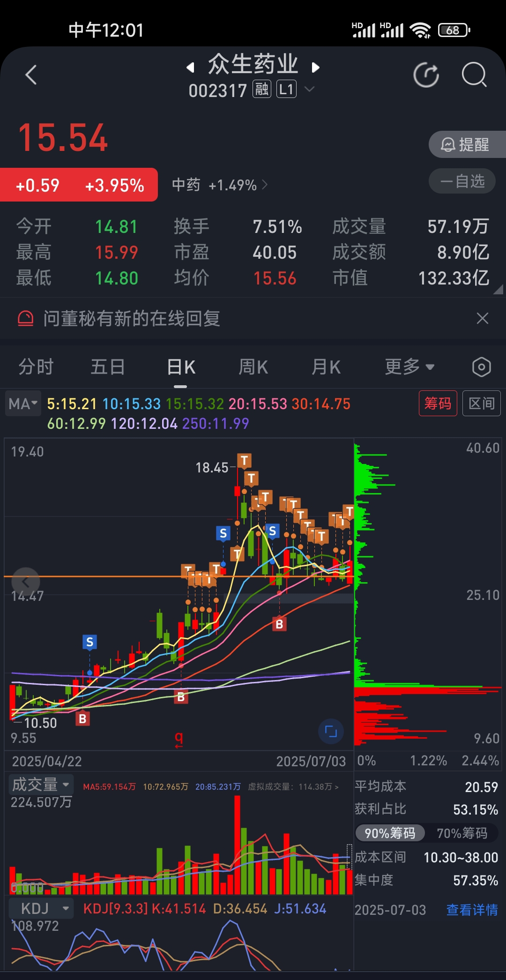Open 虚拟成交量 details link
Screen dimensions: 506x980
[x=293, y=786]
